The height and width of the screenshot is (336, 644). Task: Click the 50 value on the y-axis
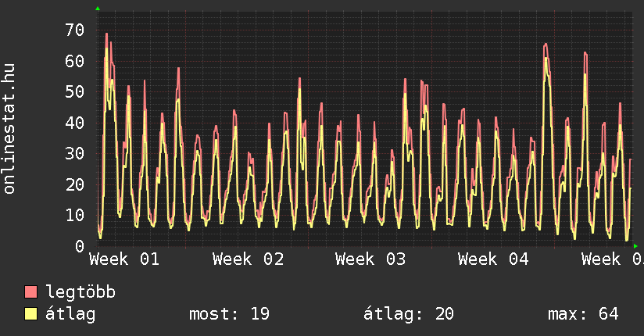[74, 92]
